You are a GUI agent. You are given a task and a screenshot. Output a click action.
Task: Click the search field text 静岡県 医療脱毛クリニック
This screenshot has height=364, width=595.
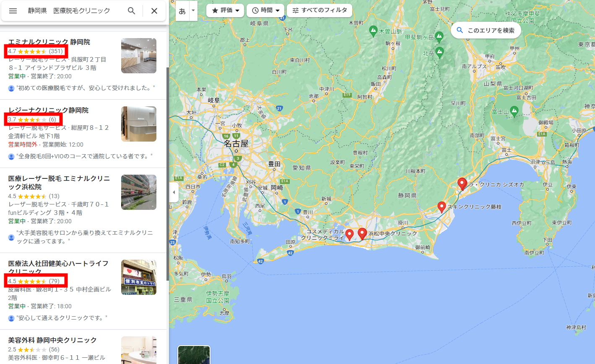(69, 11)
